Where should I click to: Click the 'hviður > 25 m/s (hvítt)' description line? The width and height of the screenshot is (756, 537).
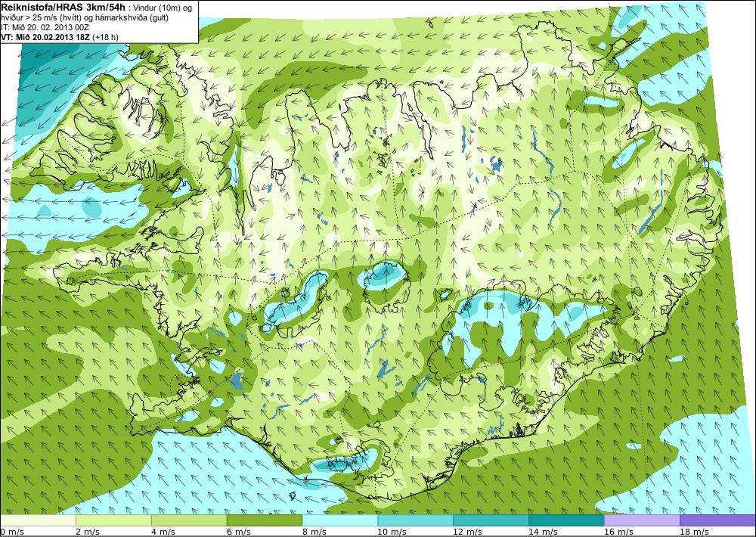click(85, 18)
